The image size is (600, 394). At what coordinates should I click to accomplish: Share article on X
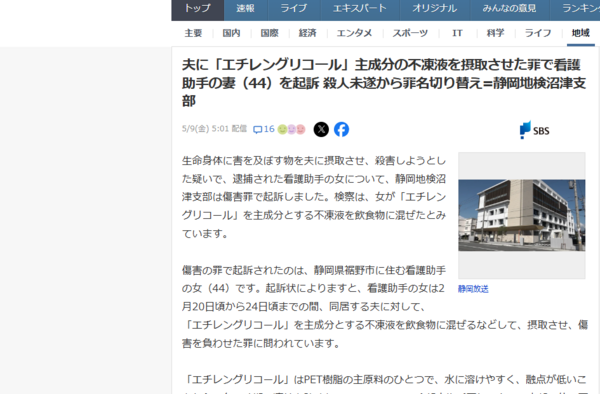click(x=321, y=129)
